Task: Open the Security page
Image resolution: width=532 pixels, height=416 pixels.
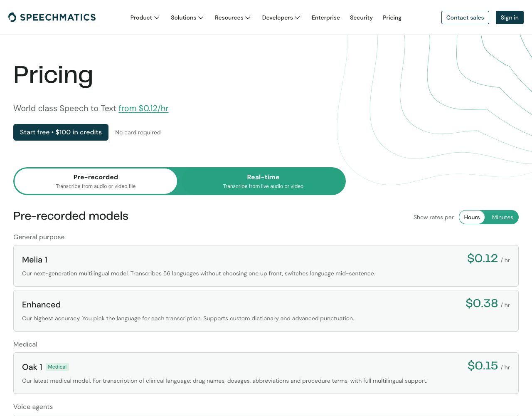Action: coord(361,17)
